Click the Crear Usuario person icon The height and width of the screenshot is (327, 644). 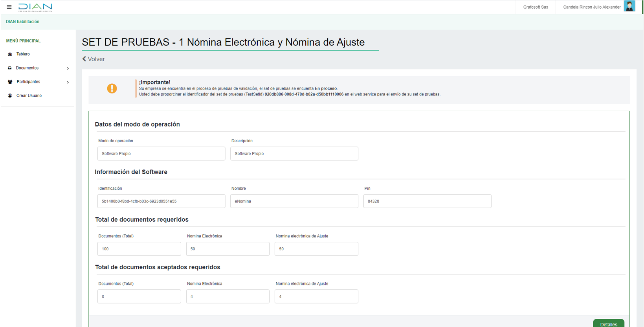[x=10, y=96]
